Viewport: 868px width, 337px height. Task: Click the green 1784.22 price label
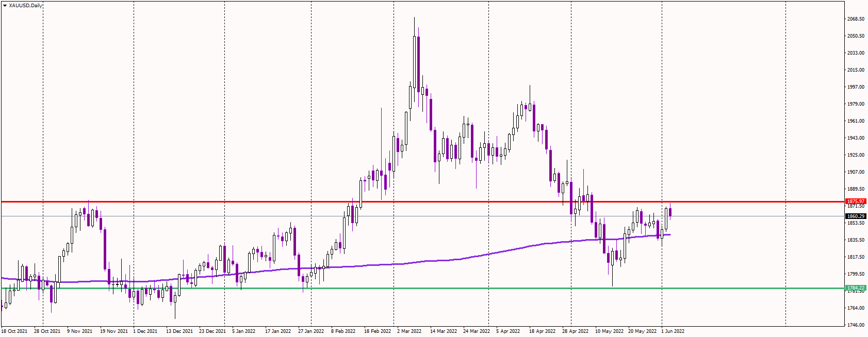(856, 288)
